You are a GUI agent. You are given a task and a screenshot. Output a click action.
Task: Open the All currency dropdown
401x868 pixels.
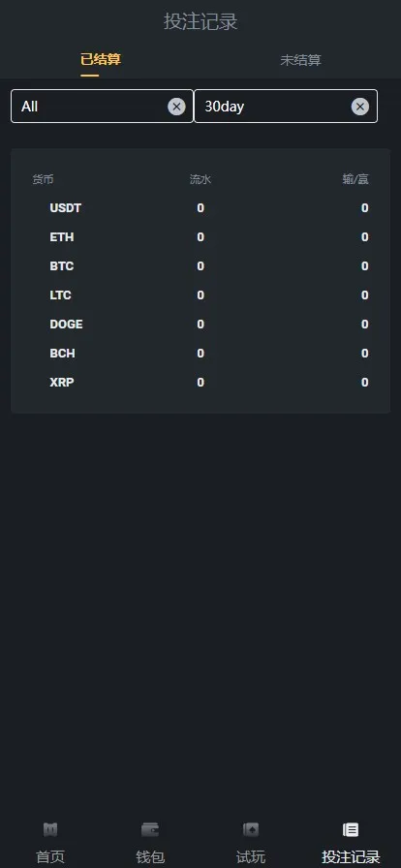click(x=102, y=107)
